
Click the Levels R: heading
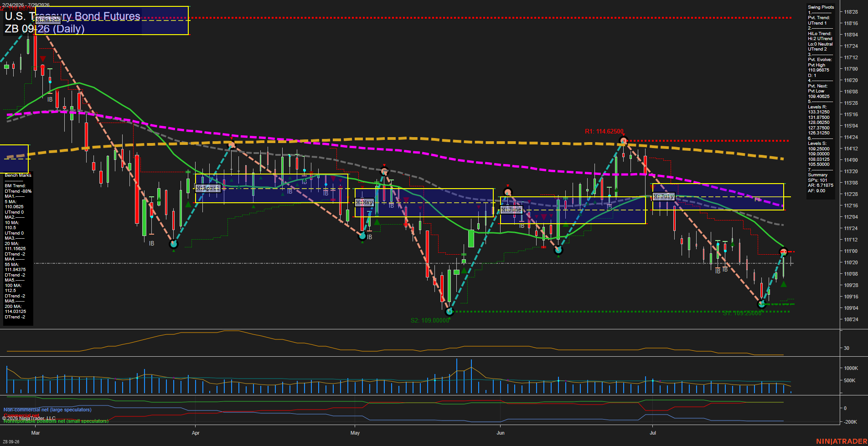[818, 107]
